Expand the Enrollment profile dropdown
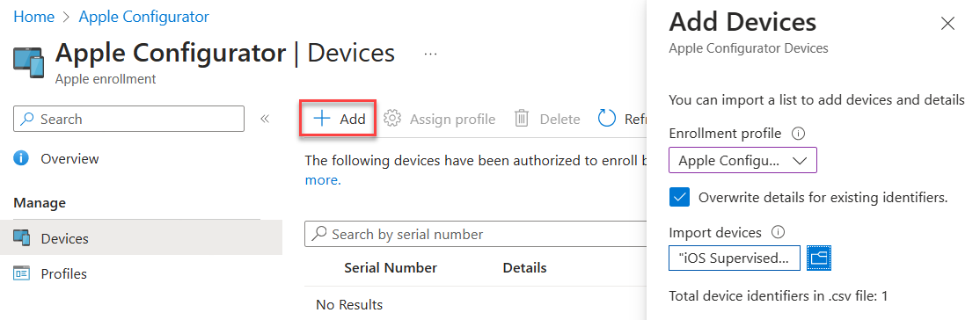Screen dimensions: 980x320 point(742,160)
